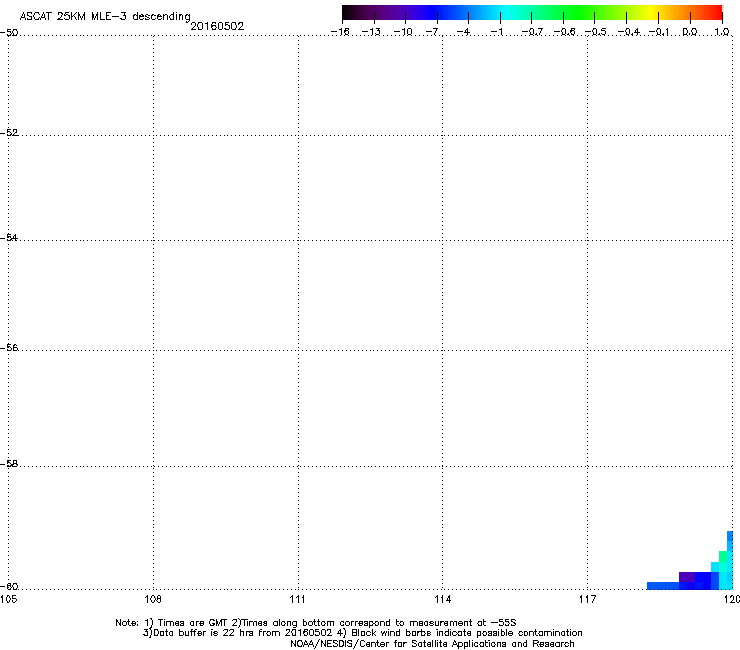The image size is (740, 650).
Task: Select the NOAA/NESDIS Center for Satellite Applications credit
Action: pos(432,644)
